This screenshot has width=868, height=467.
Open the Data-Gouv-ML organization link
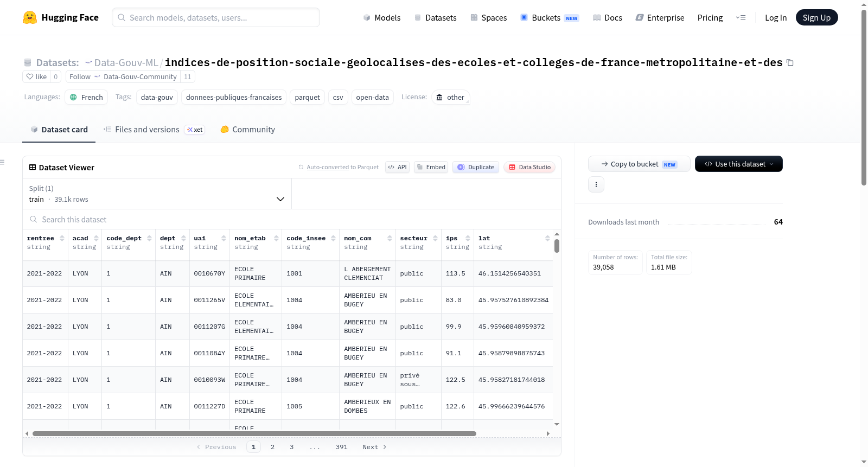pyautogui.click(x=126, y=62)
